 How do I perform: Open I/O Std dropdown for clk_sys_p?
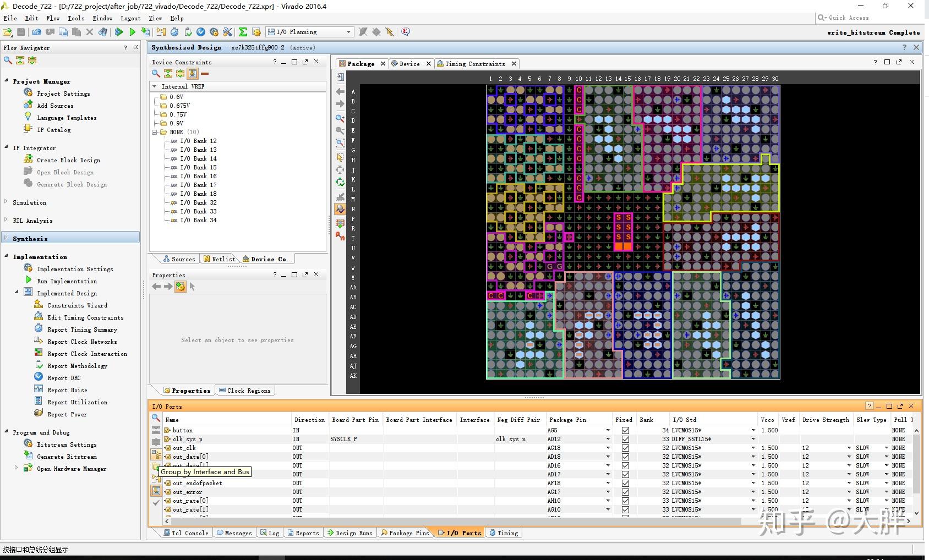(x=753, y=439)
